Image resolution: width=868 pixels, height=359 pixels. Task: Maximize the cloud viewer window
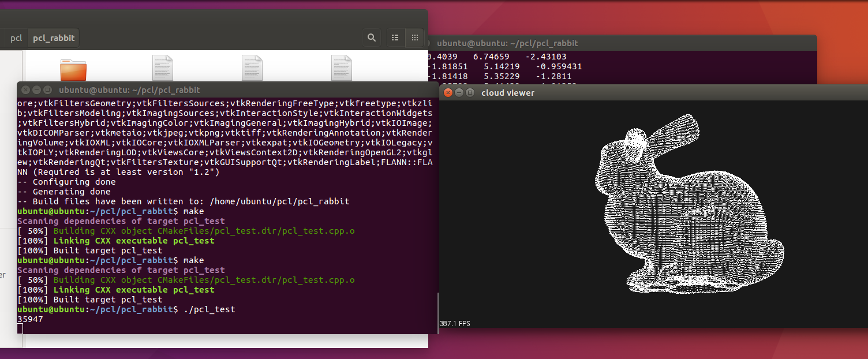click(469, 92)
